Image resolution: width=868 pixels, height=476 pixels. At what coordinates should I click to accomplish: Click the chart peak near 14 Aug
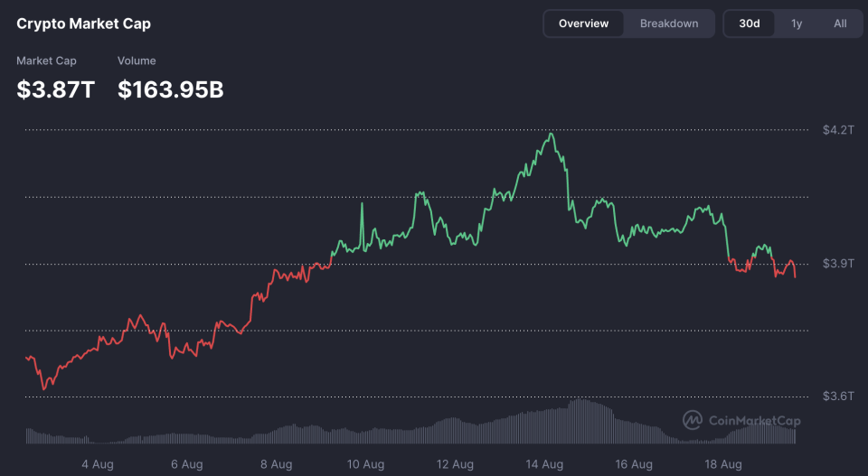click(x=551, y=135)
